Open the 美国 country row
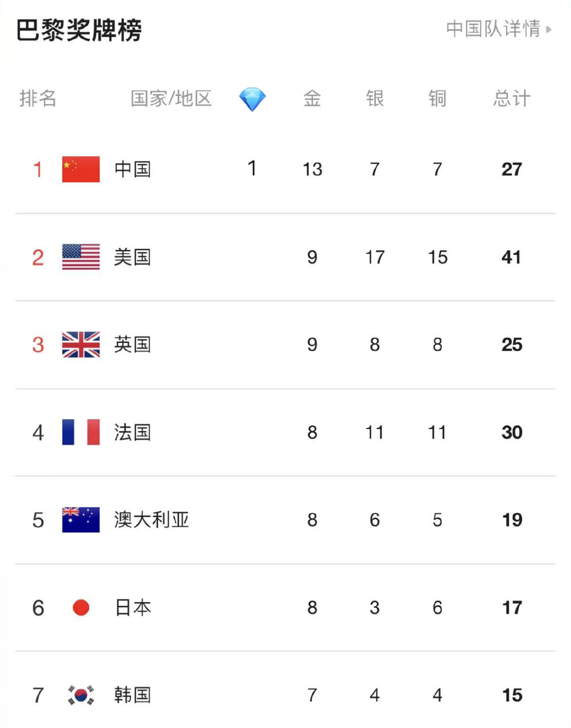571x728 pixels. click(x=285, y=257)
